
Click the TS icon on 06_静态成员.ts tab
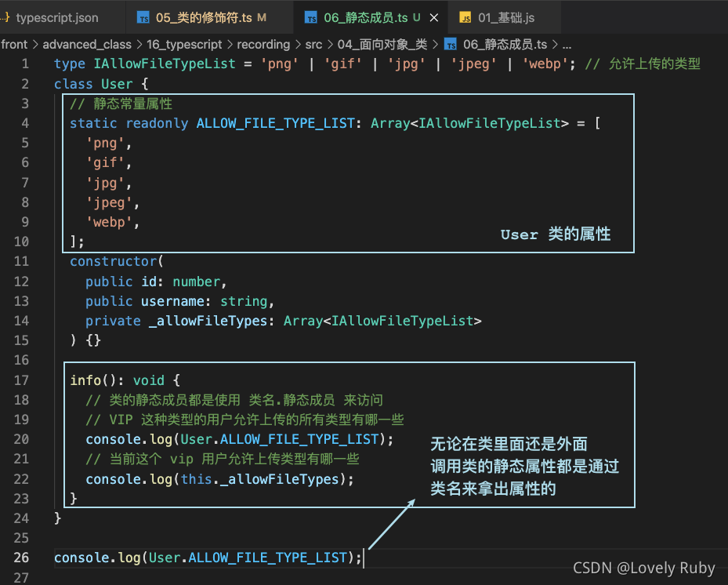click(310, 18)
